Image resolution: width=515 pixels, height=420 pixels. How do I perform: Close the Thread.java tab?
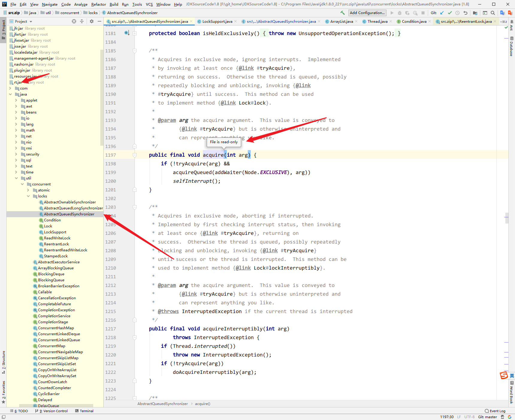[391, 21]
